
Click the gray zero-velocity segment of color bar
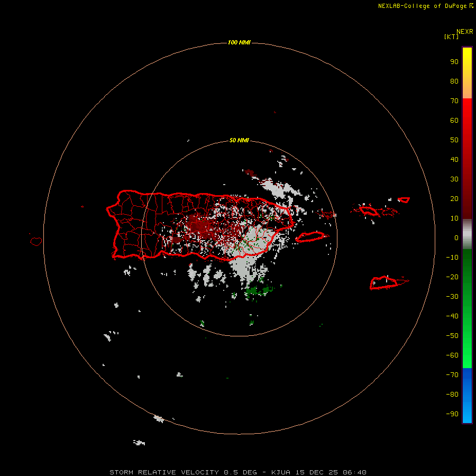tap(467, 234)
